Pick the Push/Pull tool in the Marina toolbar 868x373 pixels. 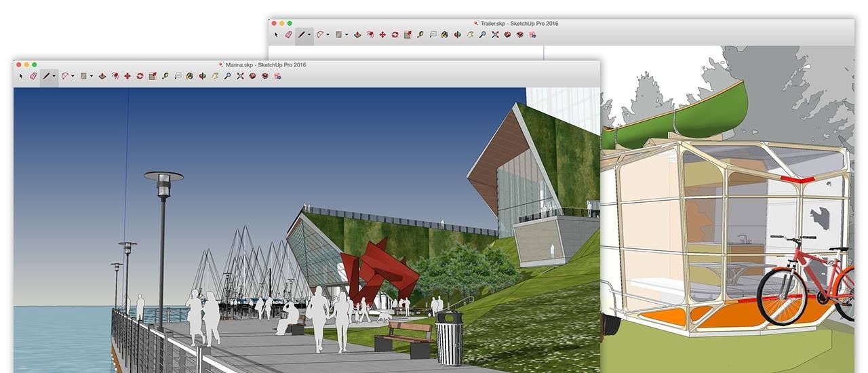point(102,76)
